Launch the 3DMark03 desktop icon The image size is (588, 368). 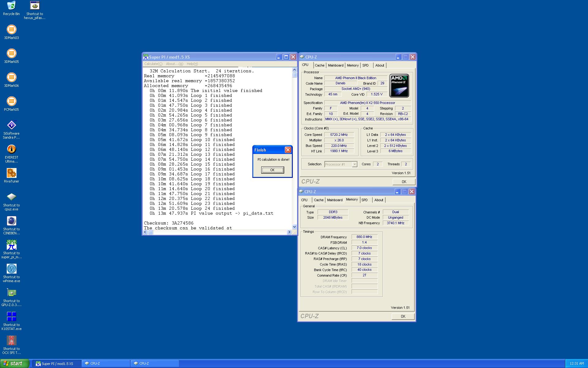click(x=11, y=32)
